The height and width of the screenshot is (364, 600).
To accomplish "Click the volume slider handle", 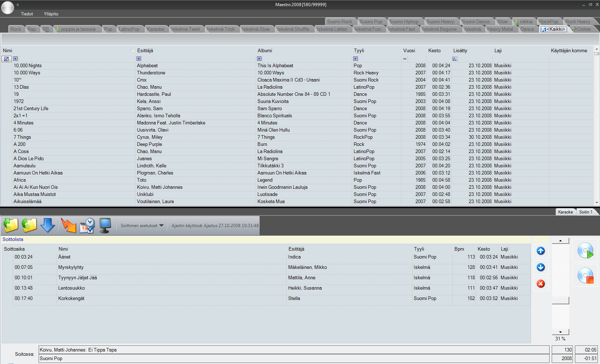I will coord(560,300).
